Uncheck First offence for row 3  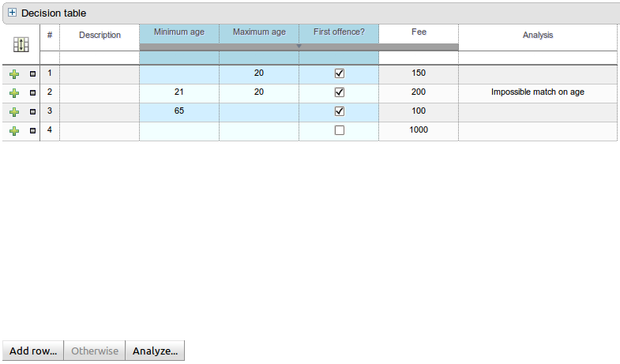[x=340, y=111]
